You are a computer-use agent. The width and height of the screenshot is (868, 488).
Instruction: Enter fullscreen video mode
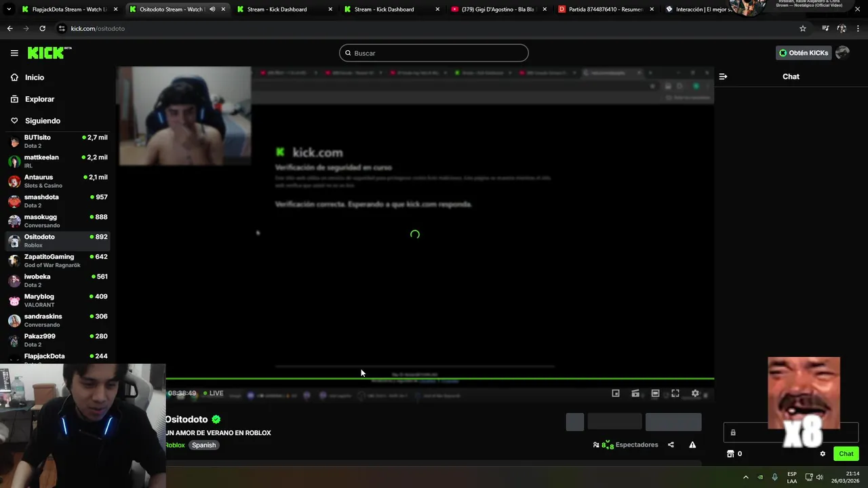coord(675,393)
